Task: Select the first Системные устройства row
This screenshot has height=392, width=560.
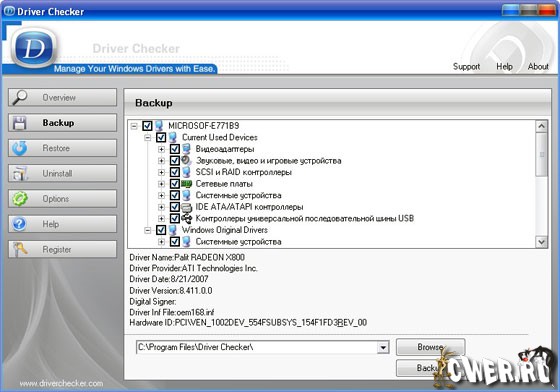Action: tap(238, 195)
